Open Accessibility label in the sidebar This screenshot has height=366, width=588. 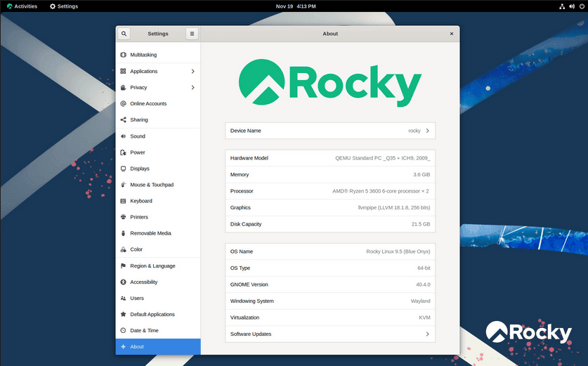(x=143, y=282)
